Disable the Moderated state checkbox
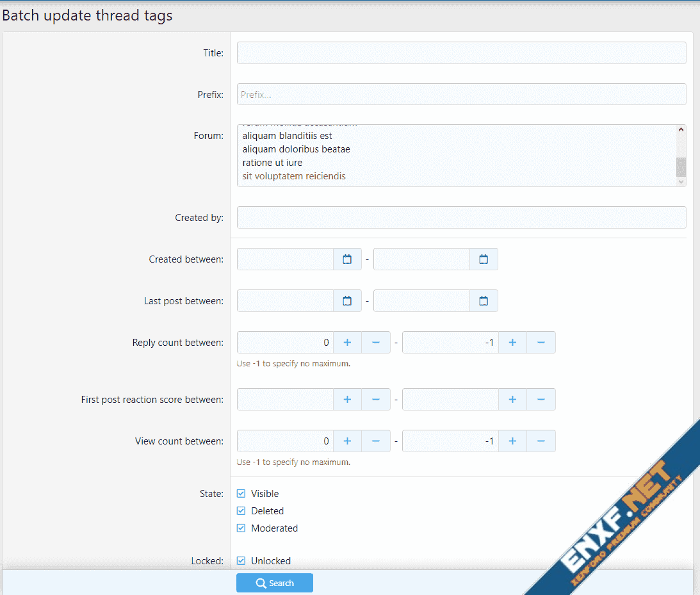700x595 pixels. pyautogui.click(x=241, y=528)
